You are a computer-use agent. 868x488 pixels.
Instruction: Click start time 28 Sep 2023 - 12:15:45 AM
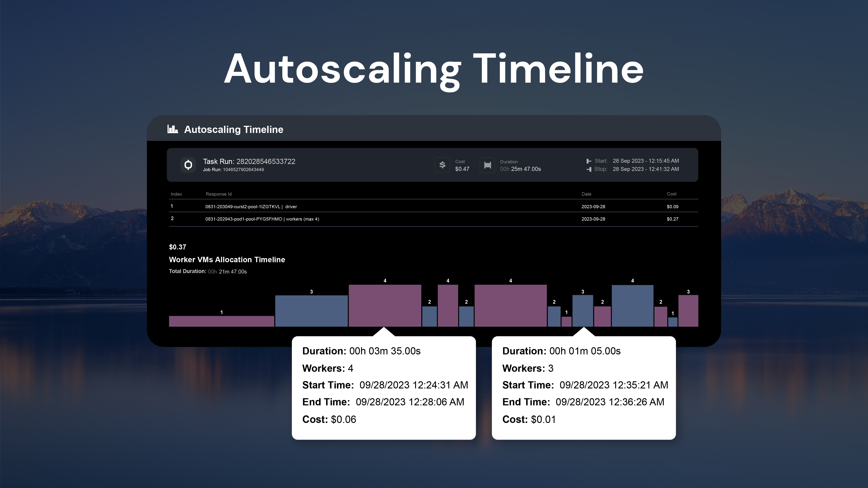(646, 161)
